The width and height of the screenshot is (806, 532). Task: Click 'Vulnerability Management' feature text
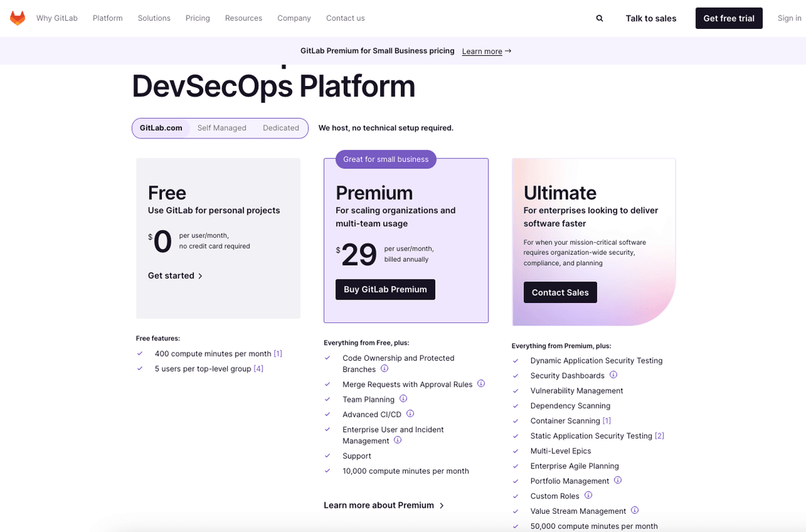[x=577, y=390]
